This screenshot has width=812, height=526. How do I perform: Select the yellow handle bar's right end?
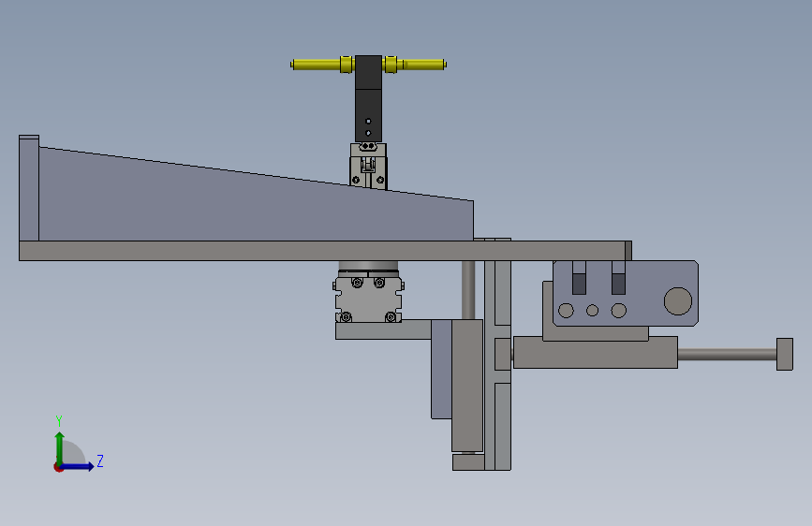[444, 65]
